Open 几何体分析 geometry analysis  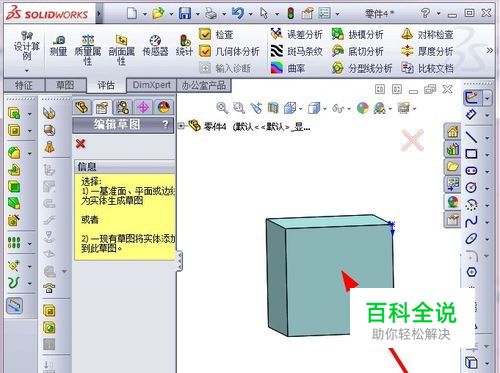(x=229, y=51)
